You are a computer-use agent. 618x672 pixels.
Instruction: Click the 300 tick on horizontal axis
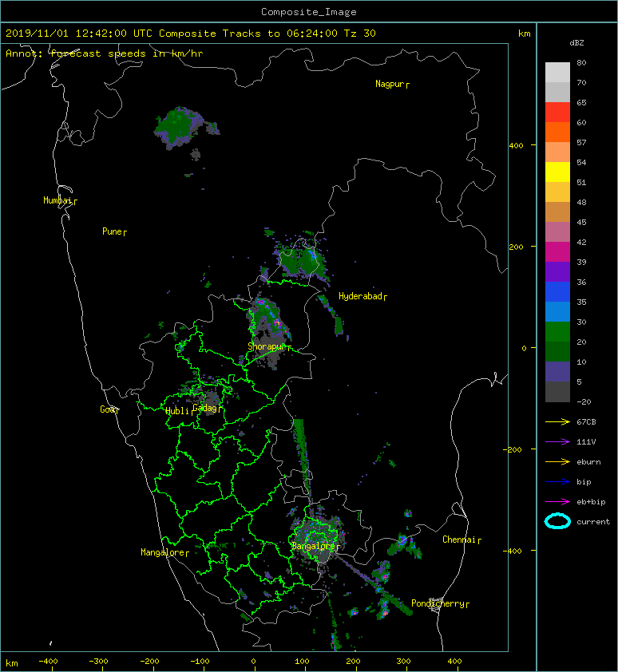point(403,662)
